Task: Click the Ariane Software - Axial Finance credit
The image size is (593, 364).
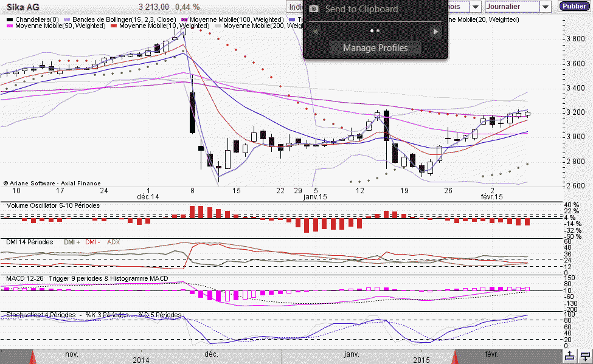Action: click(52, 184)
